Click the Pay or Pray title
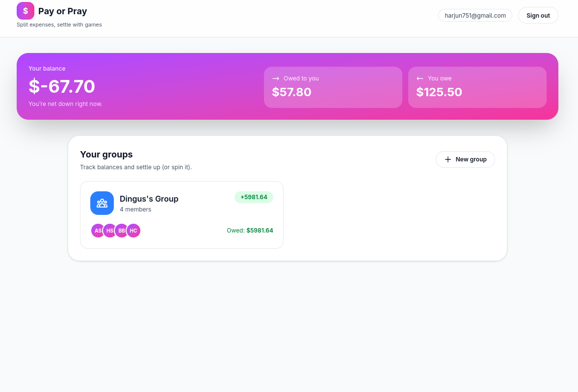 pyautogui.click(x=63, y=11)
